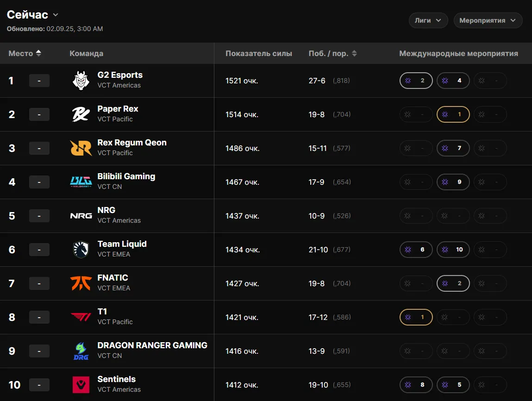The image size is (532, 401).
Task: Click the 17-9 win-loss record
Action: click(316, 182)
